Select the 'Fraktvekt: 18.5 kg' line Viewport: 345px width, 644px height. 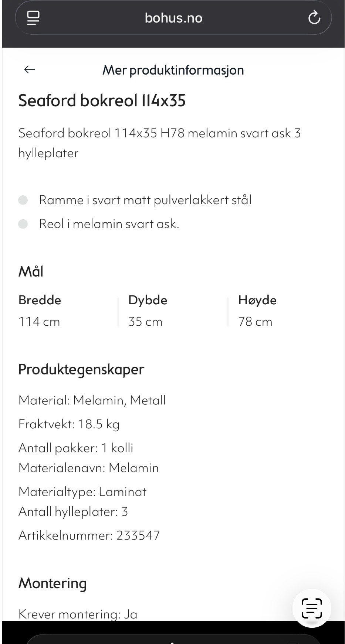[x=69, y=424]
